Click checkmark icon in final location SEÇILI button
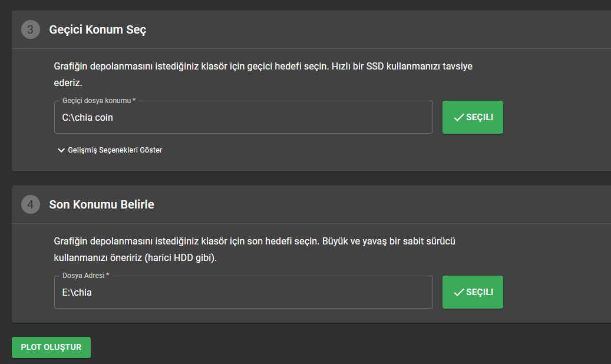The image size is (611, 364). (459, 292)
